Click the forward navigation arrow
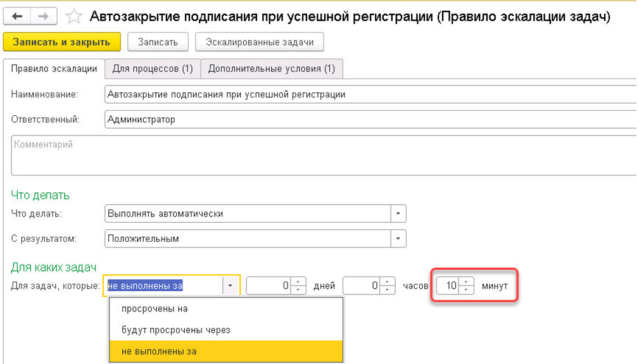 [x=44, y=16]
